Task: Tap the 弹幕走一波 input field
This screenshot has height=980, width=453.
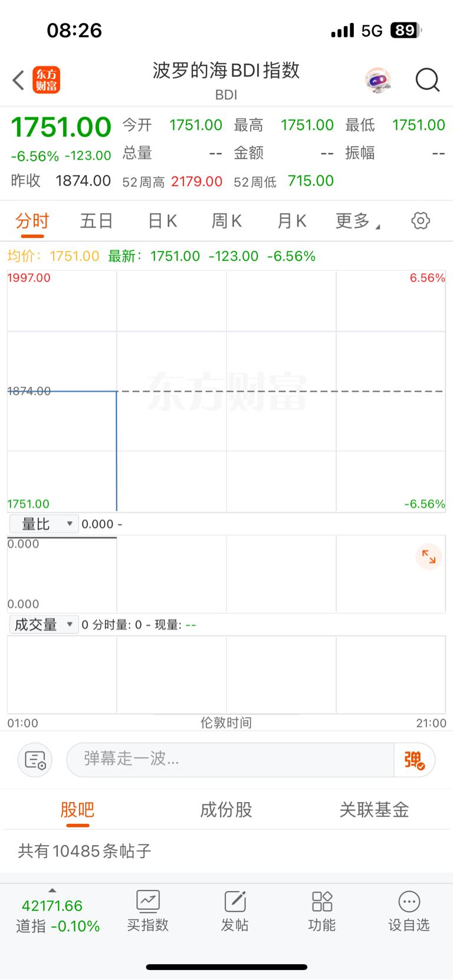Action: pyautogui.click(x=231, y=760)
